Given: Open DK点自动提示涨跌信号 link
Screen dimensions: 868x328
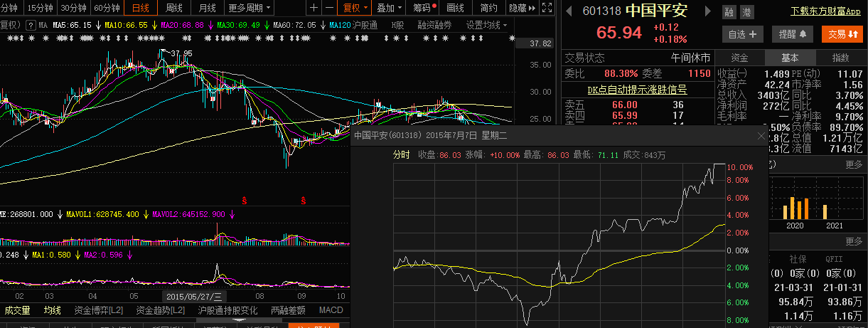Looking at the screenshot, I should point(636,90).
